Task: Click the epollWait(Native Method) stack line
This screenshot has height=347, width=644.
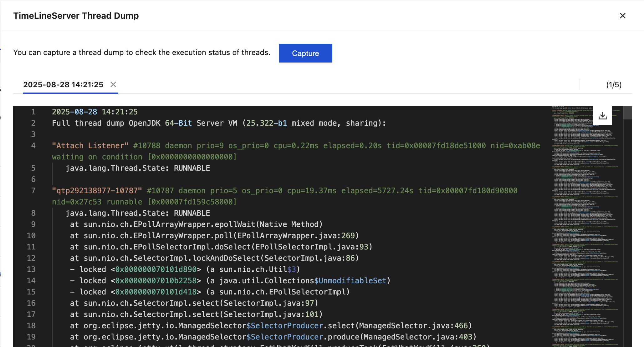Action: pyautogui.click(x=196, y=224)
